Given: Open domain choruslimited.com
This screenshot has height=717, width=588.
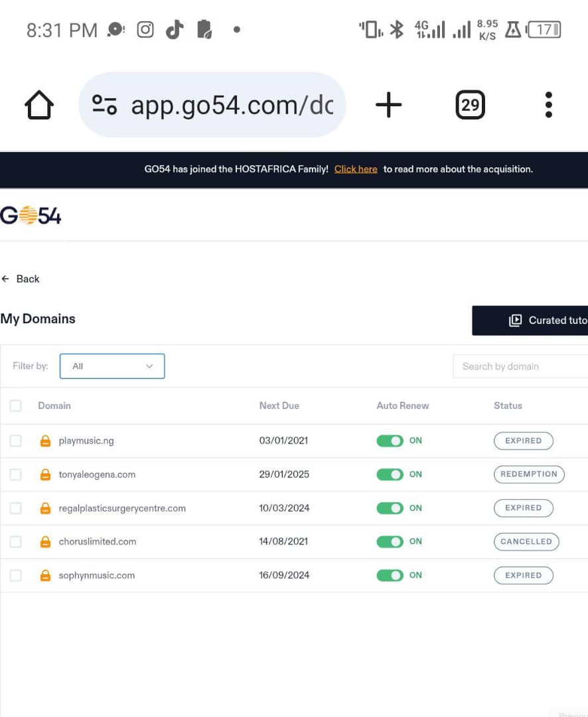Looking at the screenshot, I should (98, 542).
